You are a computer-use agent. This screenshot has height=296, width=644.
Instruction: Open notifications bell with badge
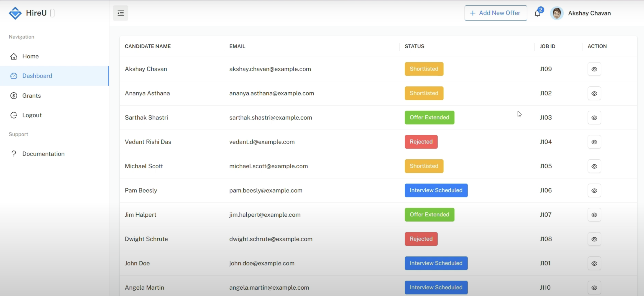click(537, 13)
